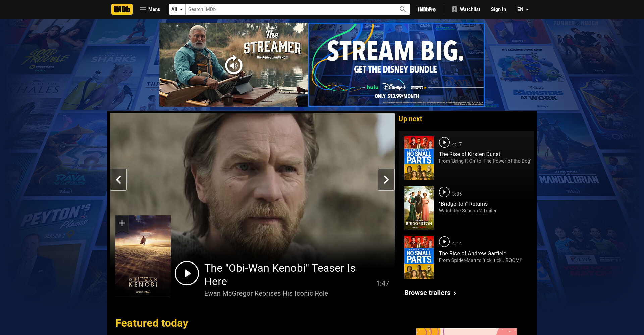This screenshot has height=335, width=644.
Task: Expand the EN language dropdown
Action: click(x=523, y=9)
